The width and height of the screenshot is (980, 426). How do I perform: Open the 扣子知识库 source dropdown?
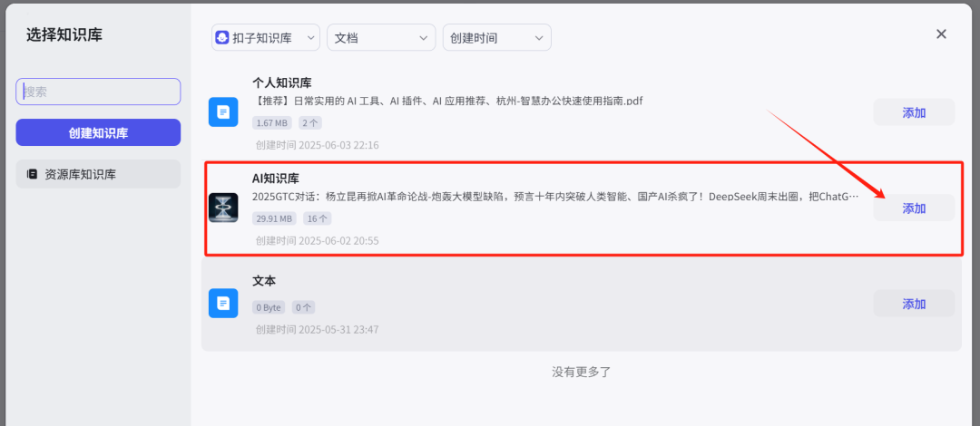tap(266, 37)
